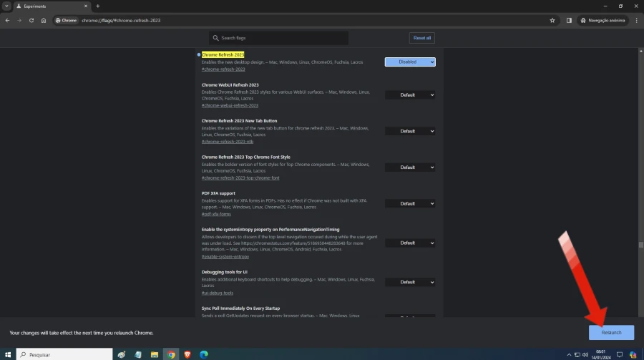Open the tab search chevron

pyautogui.click(x=6, y=6)
